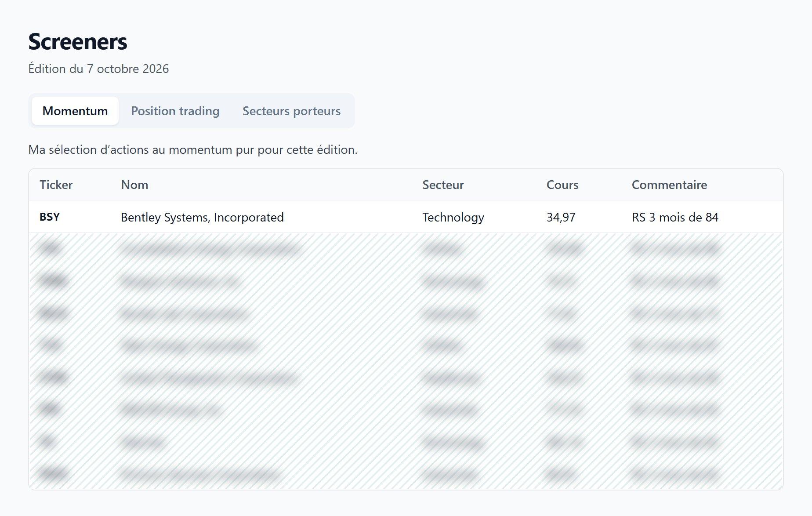
Task: Select the Momentum tab
Action: tap(75, 111)
